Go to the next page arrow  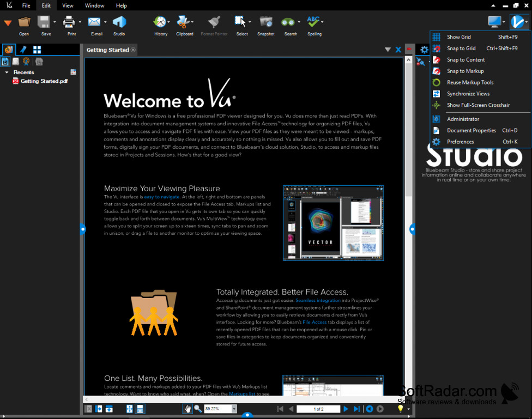pyautogui.click(x=346, y=409)
